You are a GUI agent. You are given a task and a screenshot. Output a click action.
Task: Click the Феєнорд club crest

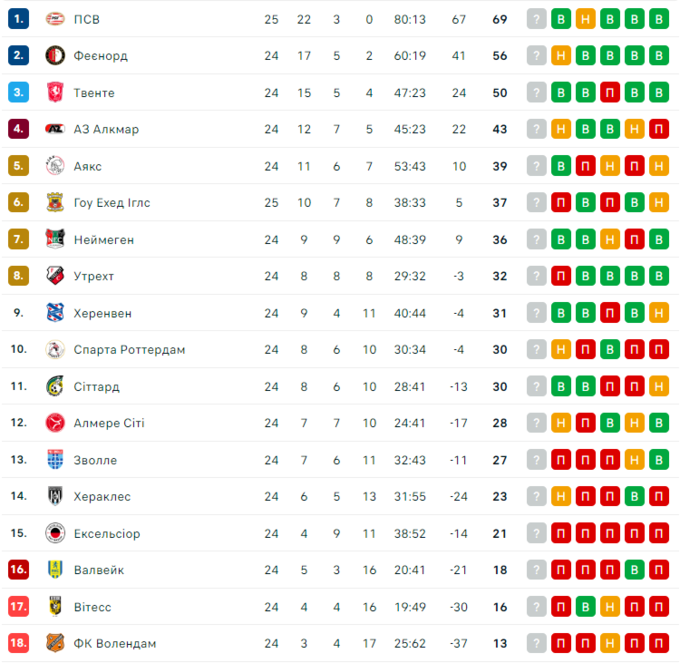(x=55, y=56)
